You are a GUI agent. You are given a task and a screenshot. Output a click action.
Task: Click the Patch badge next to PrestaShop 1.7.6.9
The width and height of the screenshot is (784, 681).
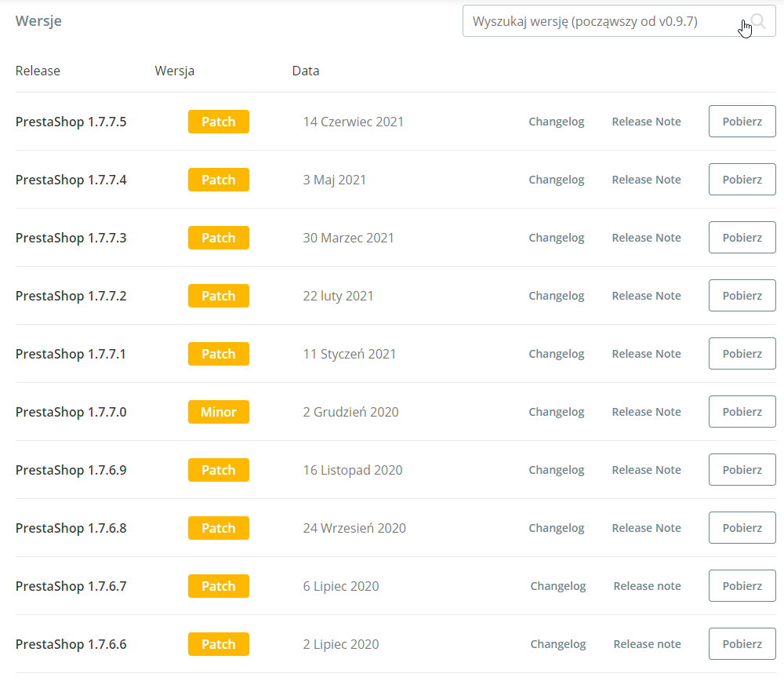218,470
